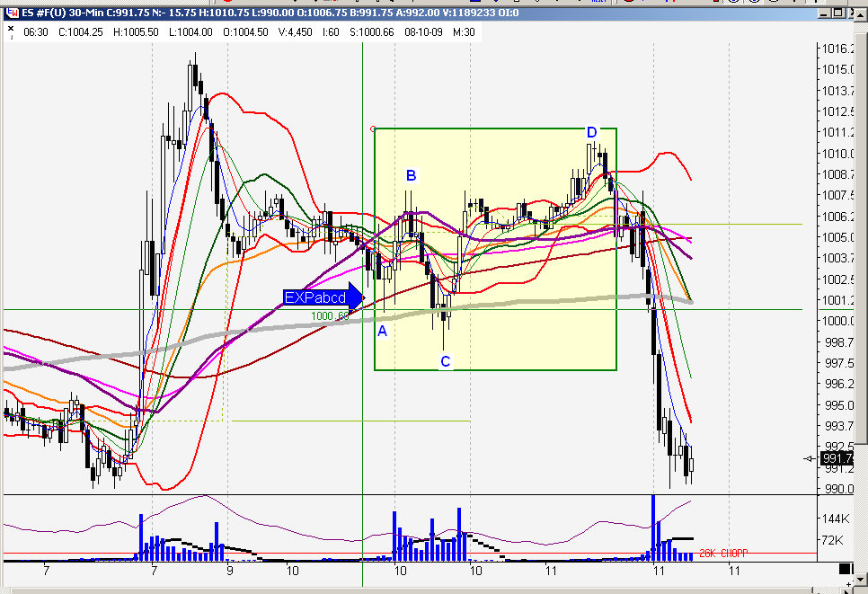Click the 26K CHOPP volume line label
This screenshot has width=868, height=594.
click(x=723, y=553)
